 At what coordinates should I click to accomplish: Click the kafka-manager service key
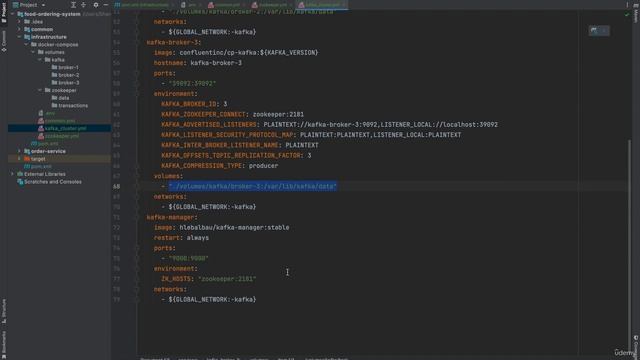[172, 217]
